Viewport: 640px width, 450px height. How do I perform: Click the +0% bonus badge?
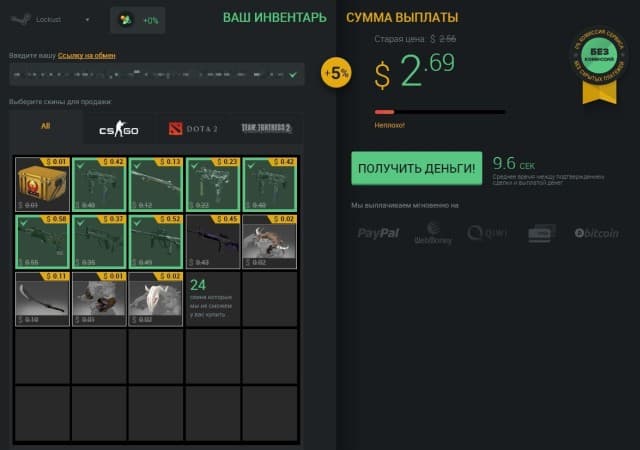[138, 20]
